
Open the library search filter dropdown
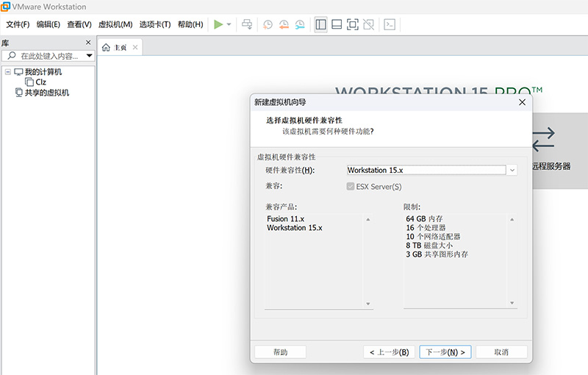[89, 56]
